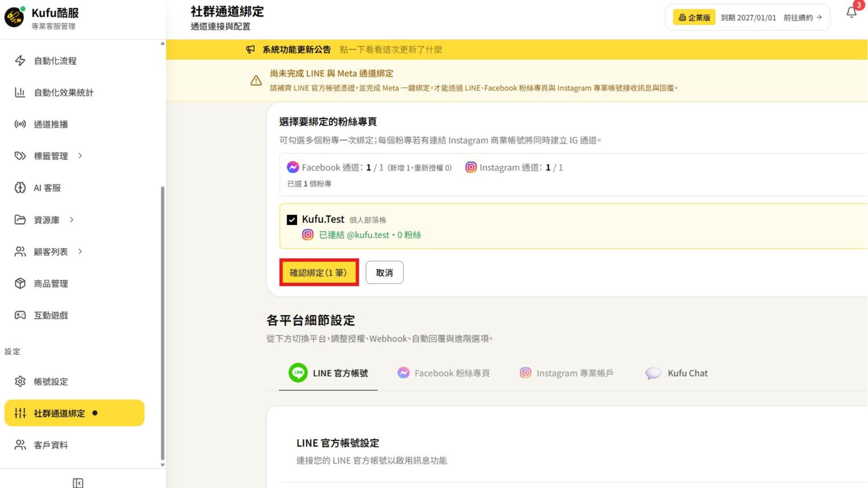Click the 資源庫 folder icon
This screenshot has width=868, height=488.
tap(20, 220)
